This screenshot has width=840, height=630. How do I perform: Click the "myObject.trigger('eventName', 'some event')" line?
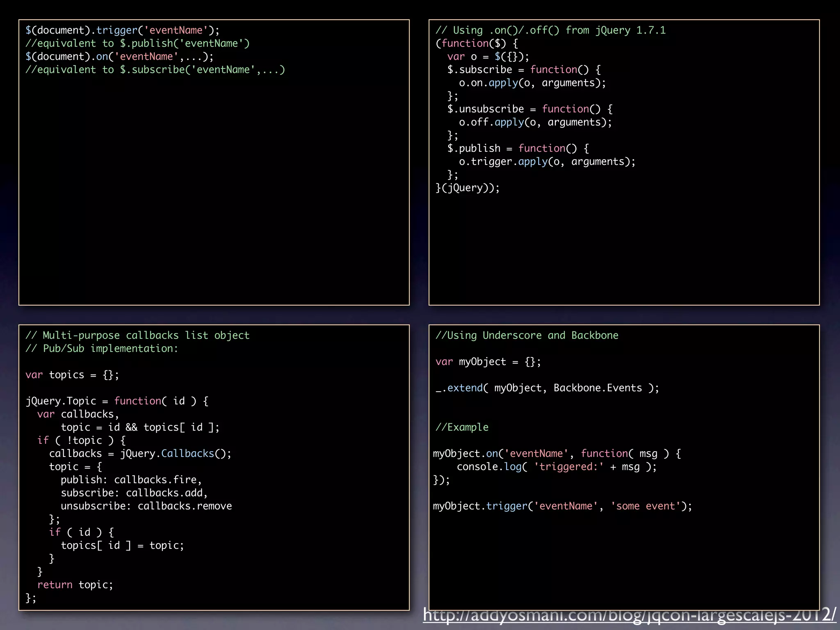click(x=562, y=506)
